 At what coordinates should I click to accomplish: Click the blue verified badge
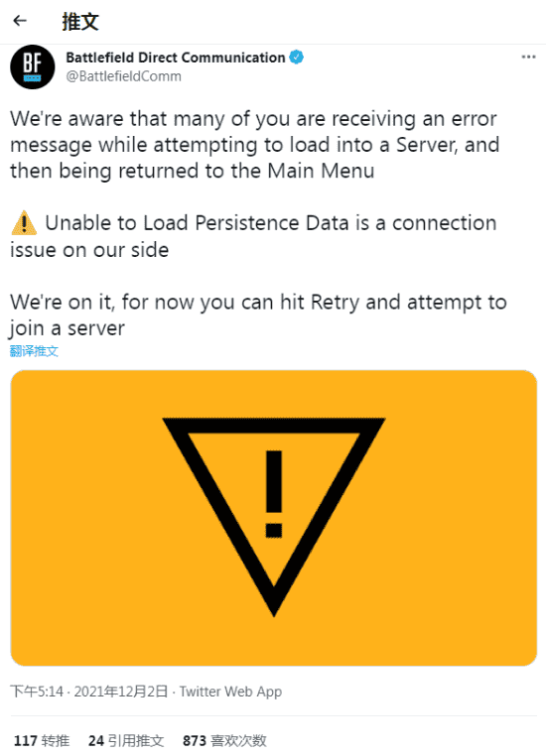click(297, 58)
